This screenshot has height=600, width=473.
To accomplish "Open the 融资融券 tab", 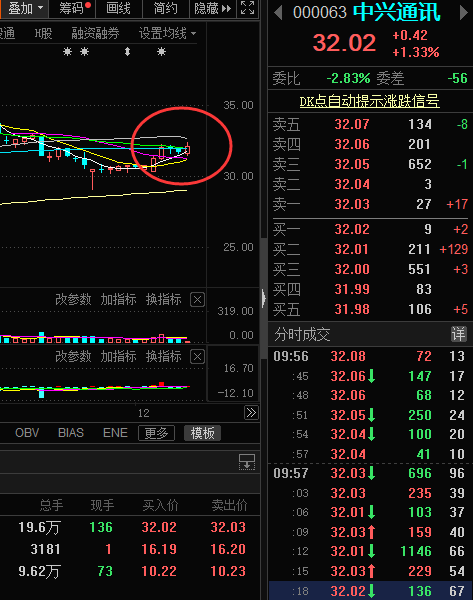I will coord(95,34).
